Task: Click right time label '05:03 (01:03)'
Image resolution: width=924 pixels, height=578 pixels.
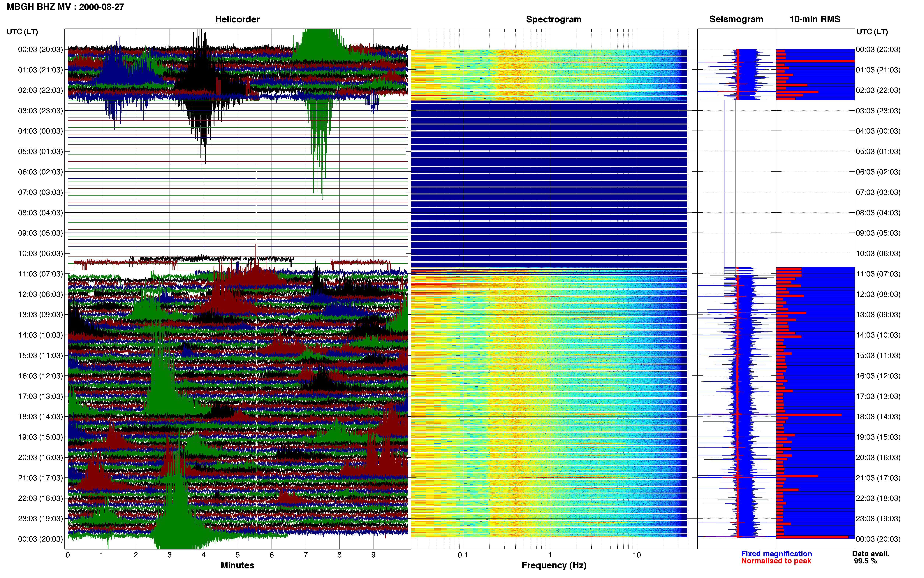Action: point(878,151)
